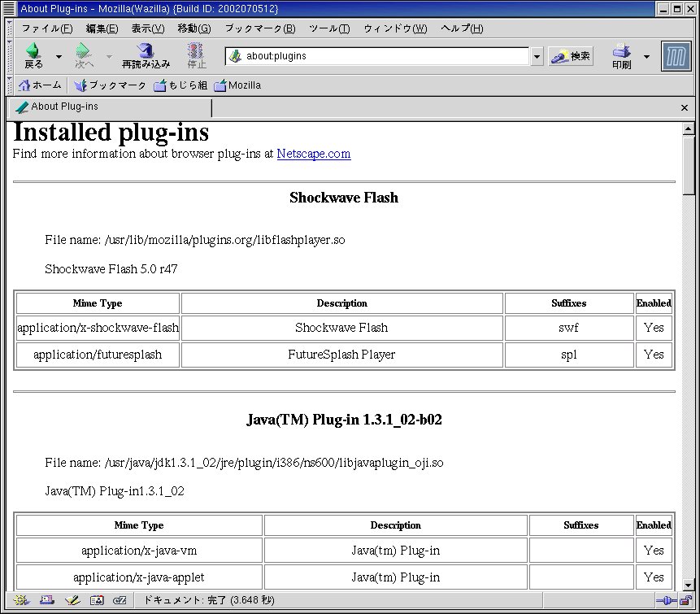Open the ファイル(F) menu

(x=47, y=28)
